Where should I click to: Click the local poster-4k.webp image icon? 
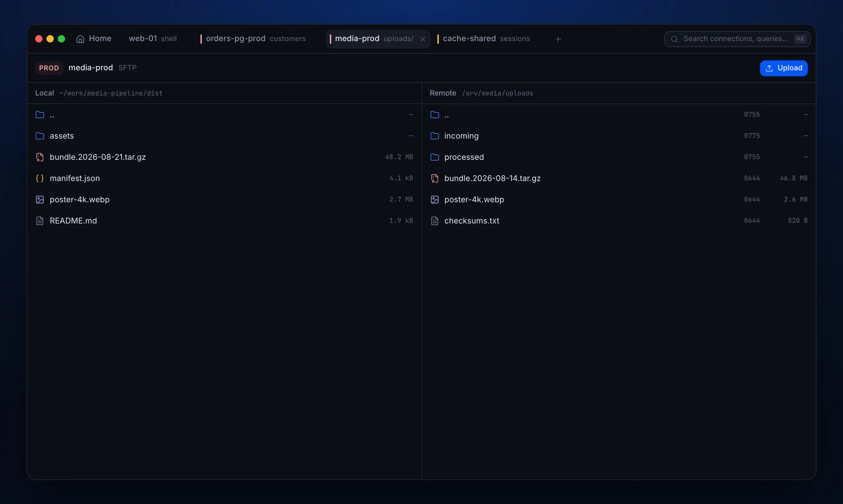[x=40, y=200]
